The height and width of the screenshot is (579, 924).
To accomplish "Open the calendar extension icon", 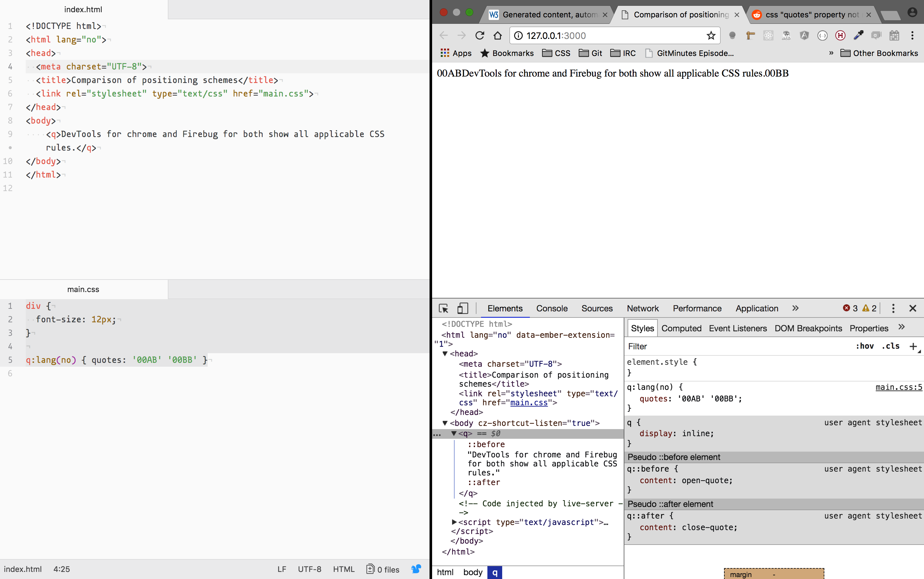I will (894, 35).
